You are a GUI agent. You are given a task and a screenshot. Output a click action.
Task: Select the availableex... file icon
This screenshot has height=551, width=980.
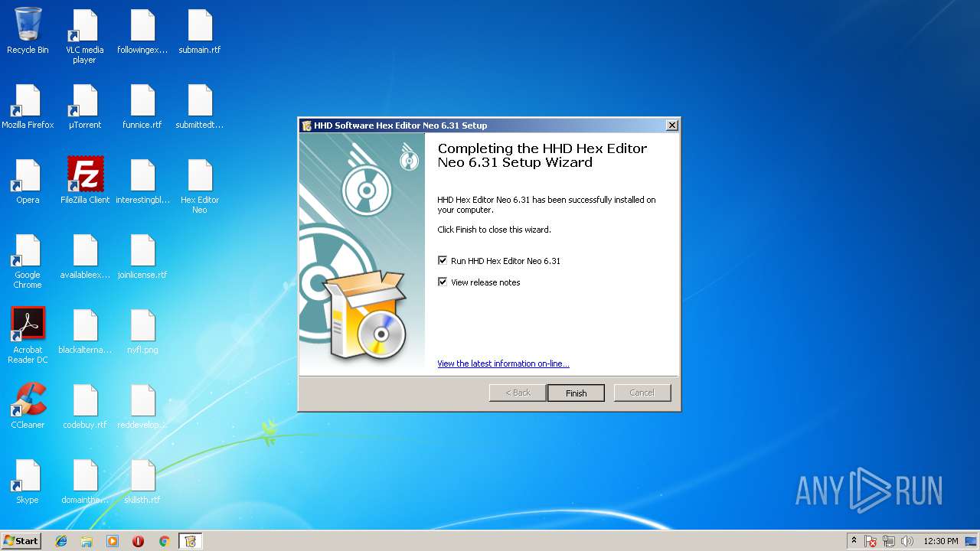85,256
